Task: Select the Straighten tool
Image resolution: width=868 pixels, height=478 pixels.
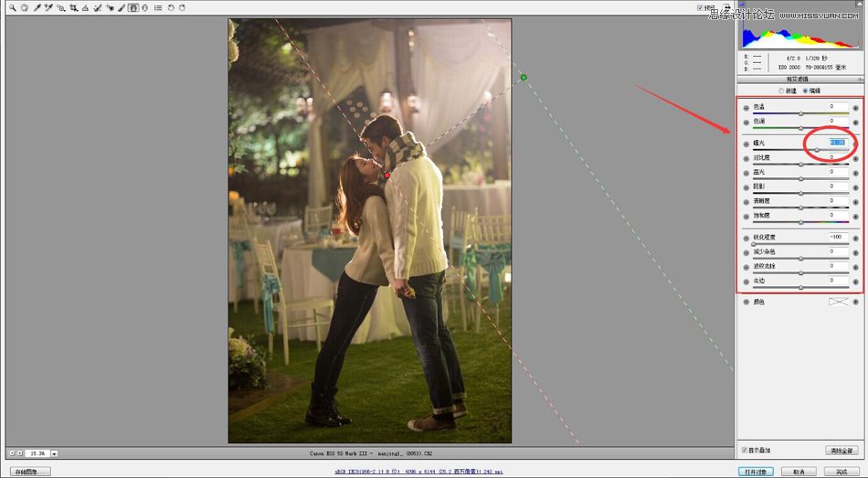Action: [x=85, y=7]
